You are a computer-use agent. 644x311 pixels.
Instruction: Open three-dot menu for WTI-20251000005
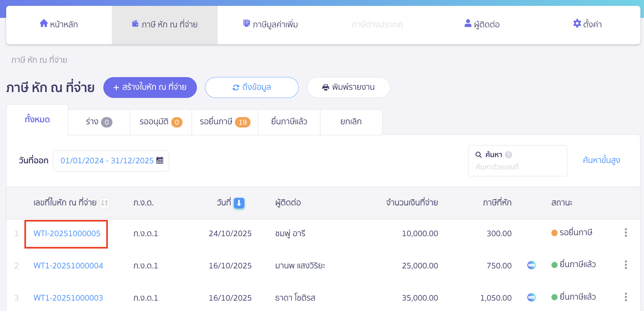point(626,233)
